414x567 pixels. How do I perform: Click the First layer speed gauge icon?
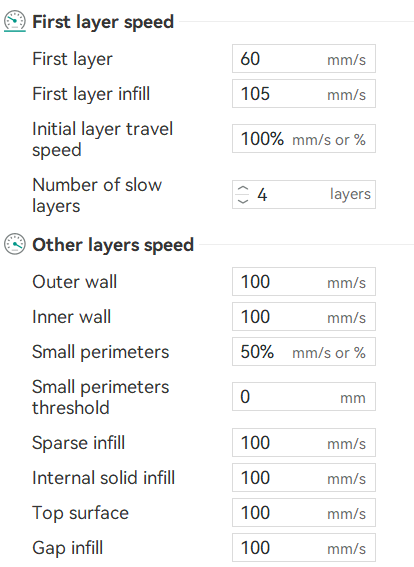click(15, 21)
